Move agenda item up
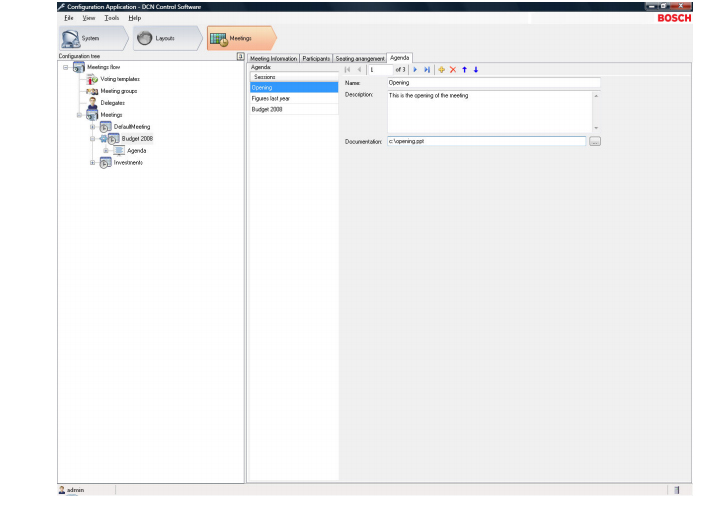Image resolution: width=721 pixels, height=506 pixels. pos(464,70)
